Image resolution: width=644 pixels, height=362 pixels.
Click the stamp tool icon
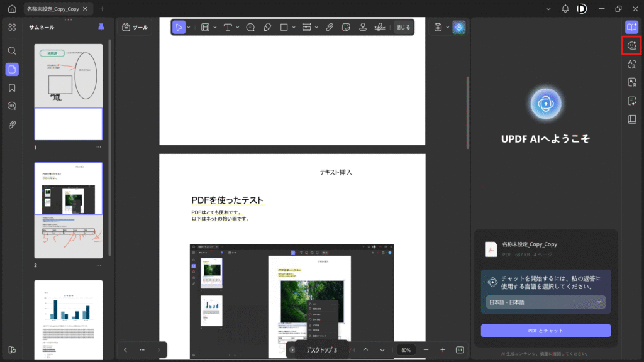[363, 27]
